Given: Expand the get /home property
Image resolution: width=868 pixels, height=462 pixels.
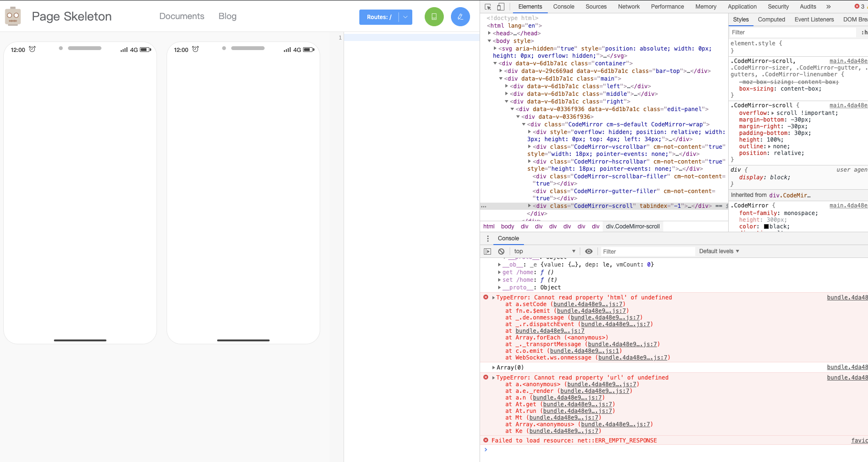Looking at the screenshot, I should [500, 272].
